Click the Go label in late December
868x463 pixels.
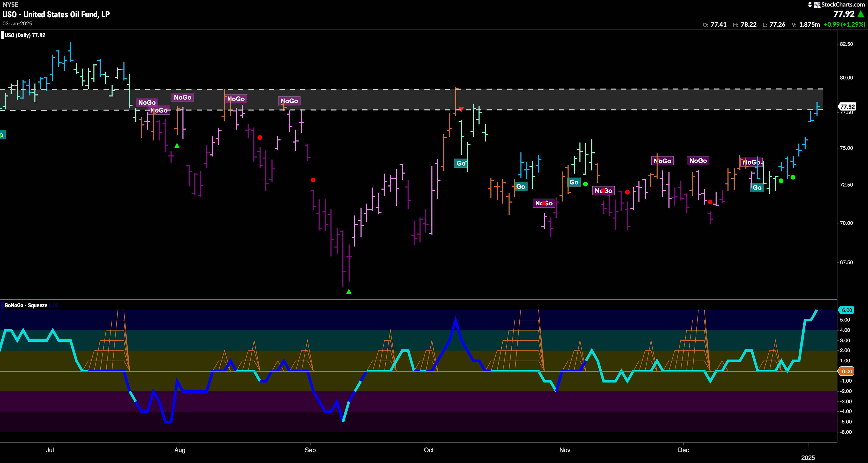(x=757, y=188)
